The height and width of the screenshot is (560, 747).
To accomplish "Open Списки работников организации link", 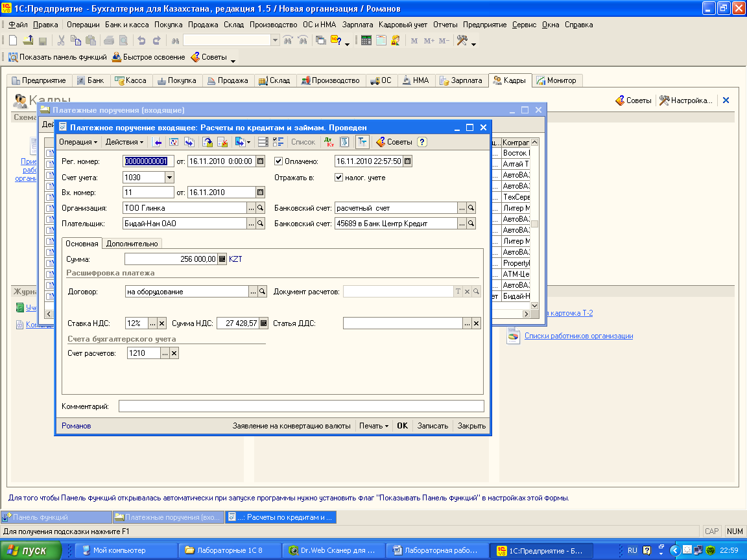I will tap(579, 336).
